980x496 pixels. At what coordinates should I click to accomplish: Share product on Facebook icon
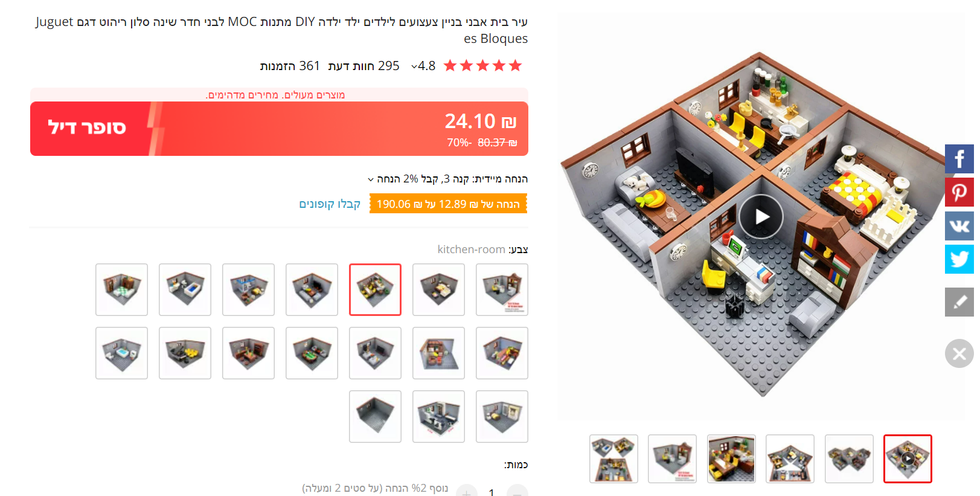959,159
